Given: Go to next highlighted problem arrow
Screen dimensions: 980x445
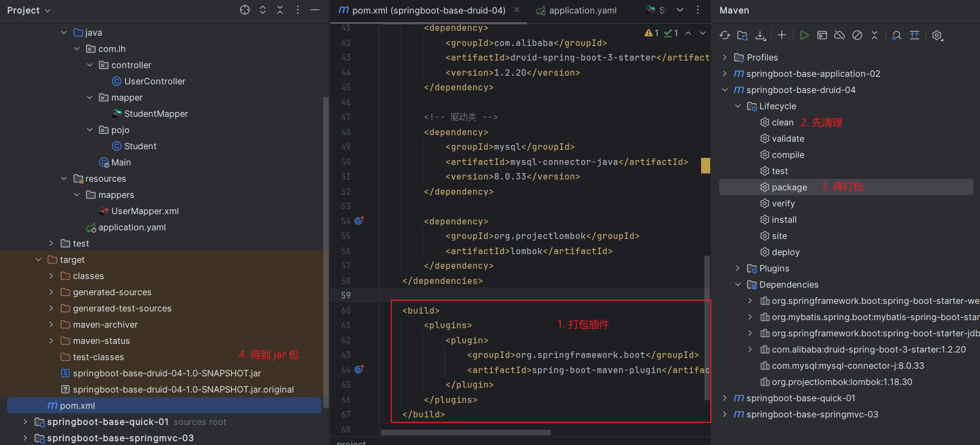Looking at the screenshot, I should 703,33.
